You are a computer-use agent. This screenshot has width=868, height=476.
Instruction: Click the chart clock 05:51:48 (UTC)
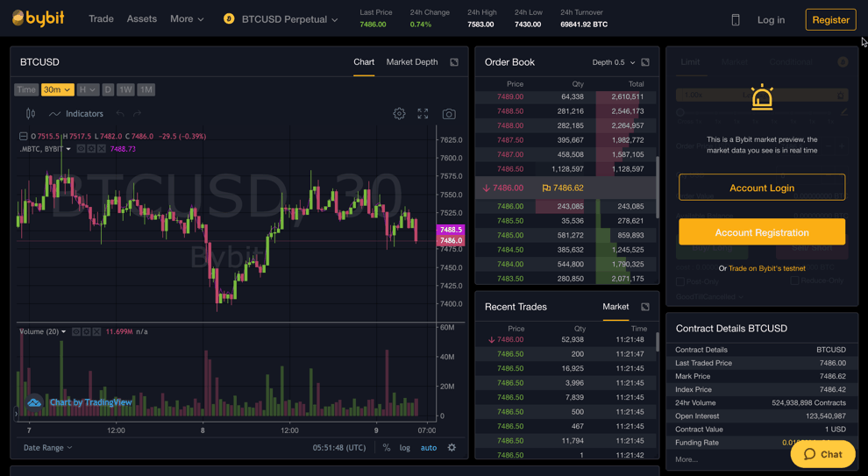[x=339, y=447]
